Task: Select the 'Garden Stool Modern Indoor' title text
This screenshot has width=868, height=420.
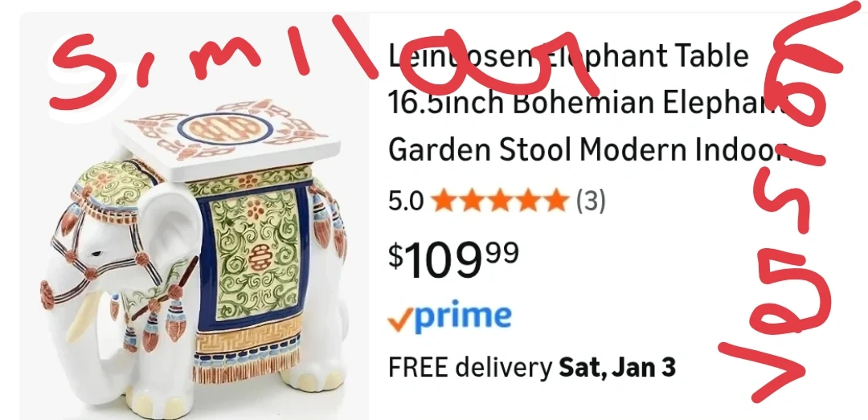Action: pos(590,149)
